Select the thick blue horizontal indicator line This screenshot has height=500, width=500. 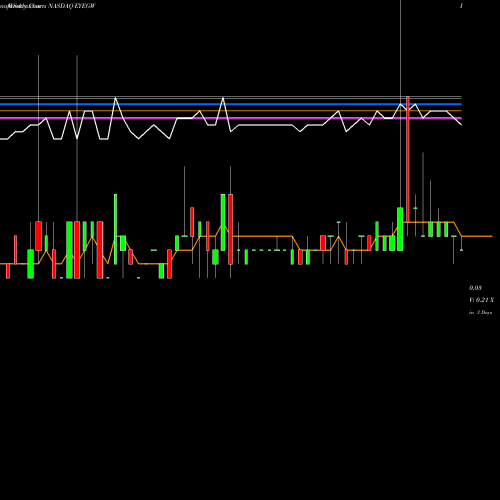point(231,104)
